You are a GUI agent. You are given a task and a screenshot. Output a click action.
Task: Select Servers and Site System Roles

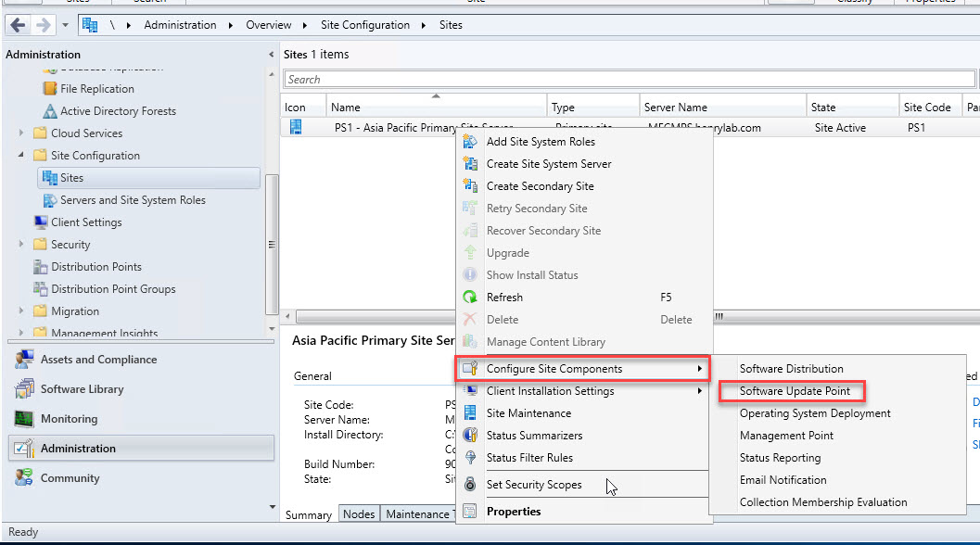pyautogui.click(x=133, y=200)
